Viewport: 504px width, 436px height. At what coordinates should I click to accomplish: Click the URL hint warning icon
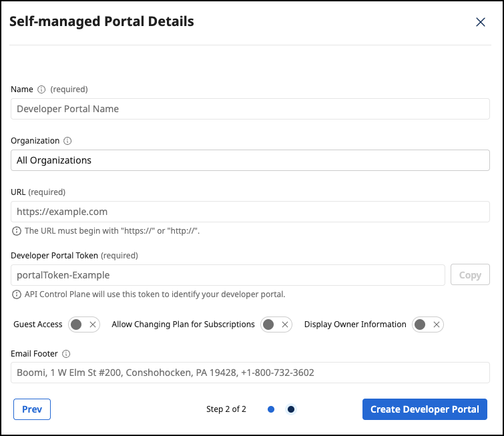[16, 231]
